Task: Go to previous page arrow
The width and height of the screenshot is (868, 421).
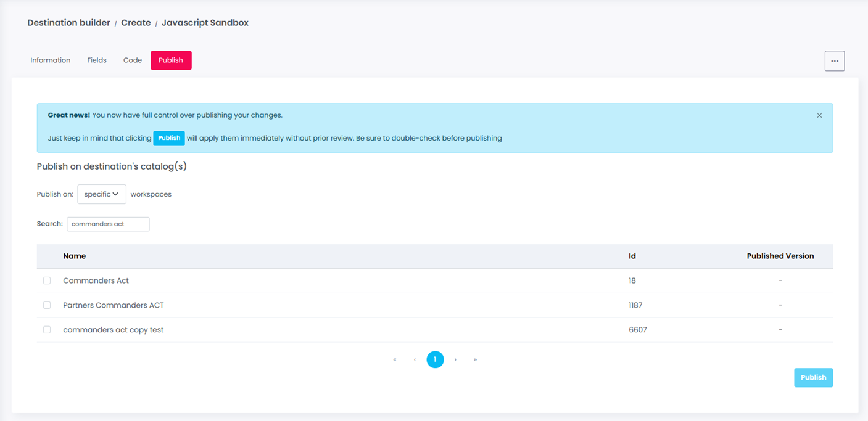Action: point(415,359)
